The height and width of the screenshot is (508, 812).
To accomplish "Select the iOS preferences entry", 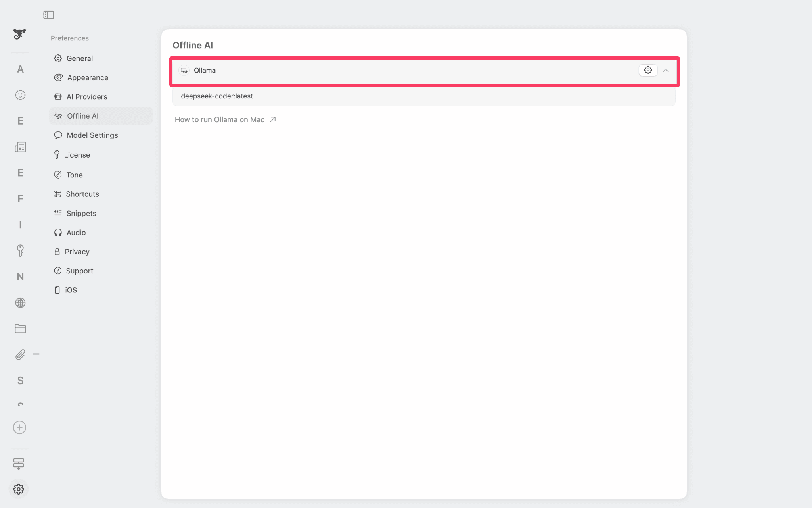I will 71,290.
